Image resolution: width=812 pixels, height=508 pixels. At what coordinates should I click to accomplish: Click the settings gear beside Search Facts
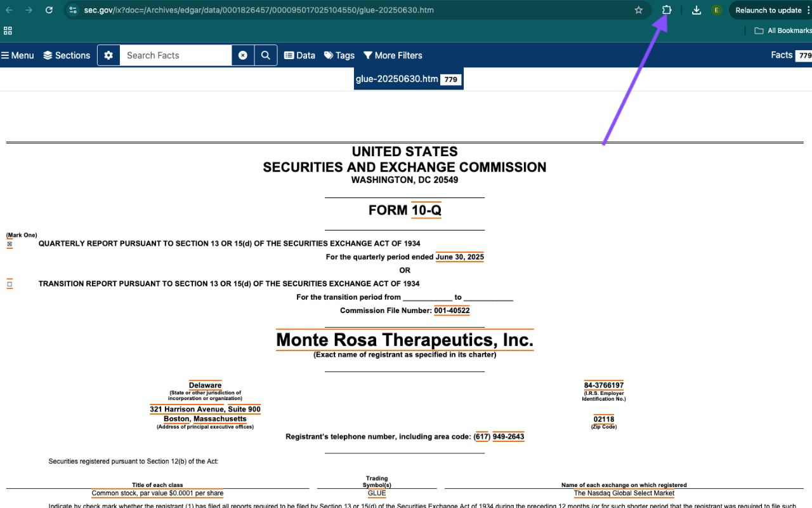point(108,55)
